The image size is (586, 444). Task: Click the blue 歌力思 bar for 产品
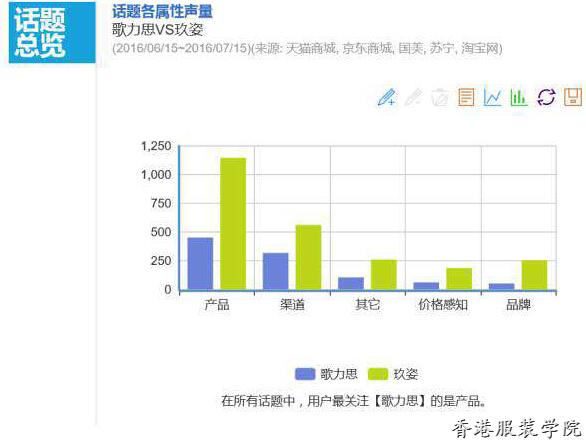(200, 263)
